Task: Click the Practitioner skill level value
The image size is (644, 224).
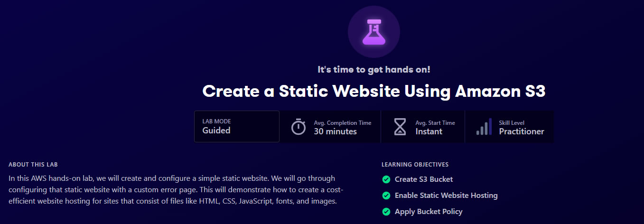Action: (x=522, y=131)
